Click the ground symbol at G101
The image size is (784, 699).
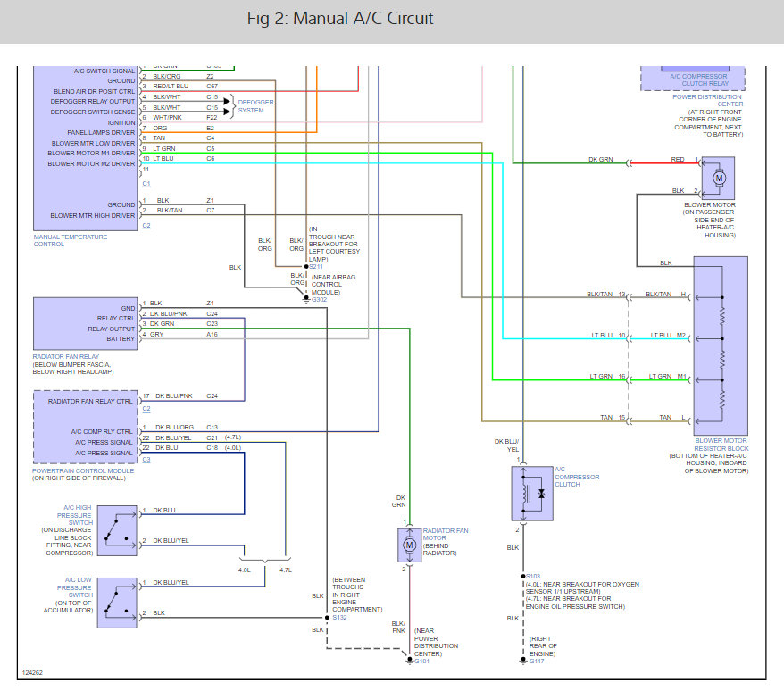pos(409,661)
